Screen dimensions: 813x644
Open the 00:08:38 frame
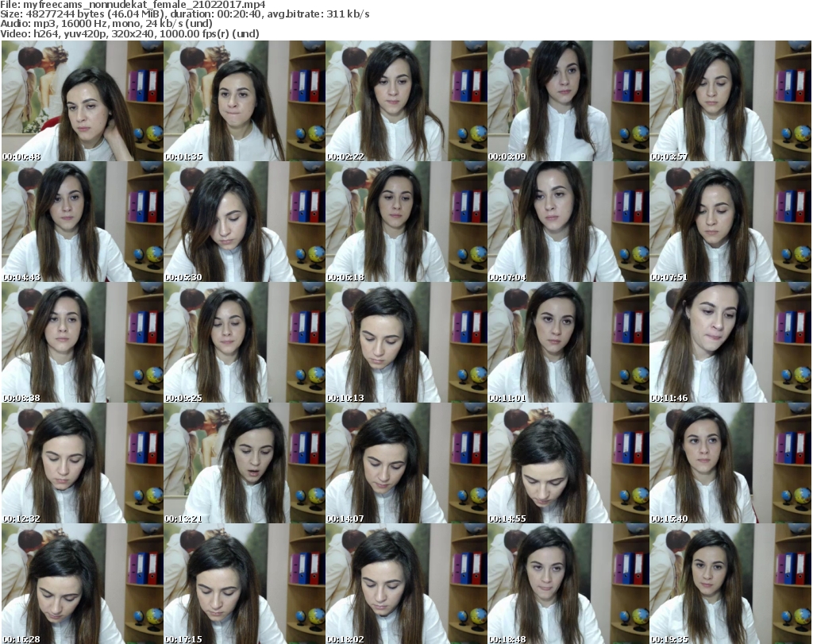point(83,342)
